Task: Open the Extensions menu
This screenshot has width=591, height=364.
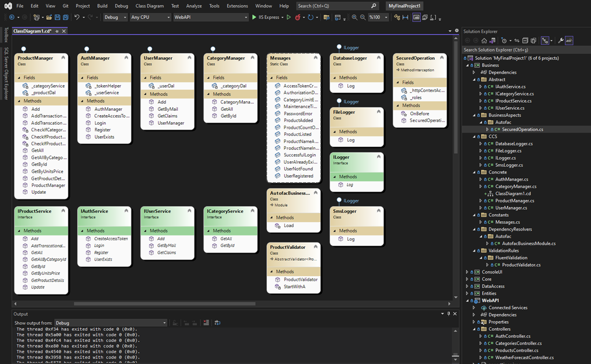Action: pos(237,6)
